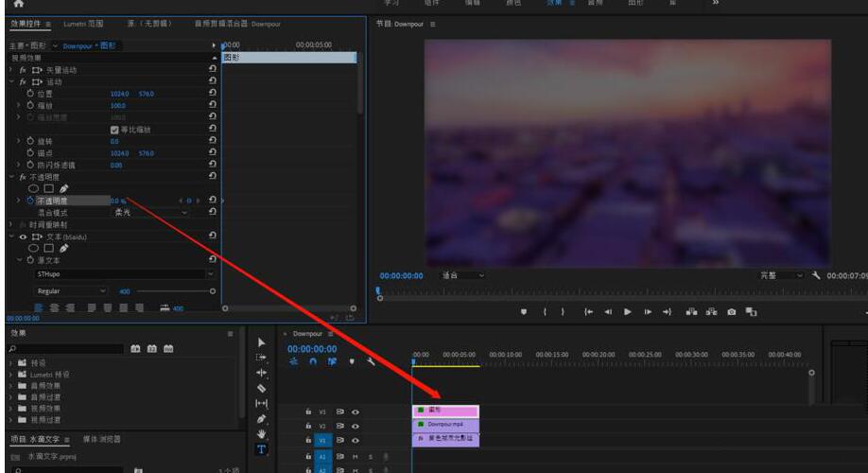Collapse the motion effect group

click(x=11, y=81)
